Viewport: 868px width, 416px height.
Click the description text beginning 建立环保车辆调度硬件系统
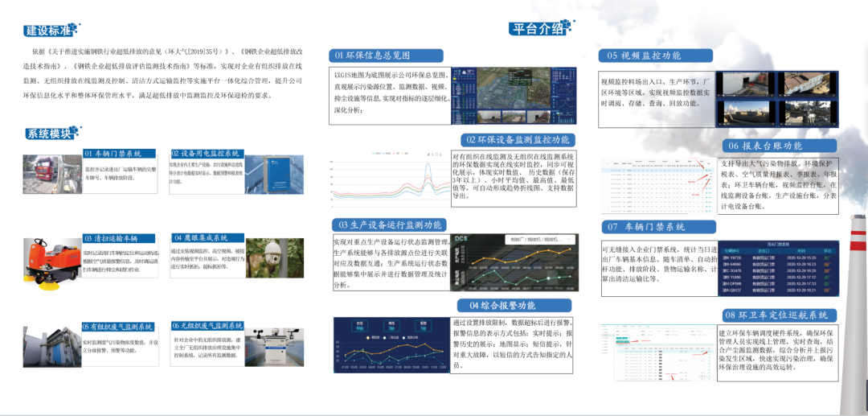pyautogui.click(x=780, y=353)
